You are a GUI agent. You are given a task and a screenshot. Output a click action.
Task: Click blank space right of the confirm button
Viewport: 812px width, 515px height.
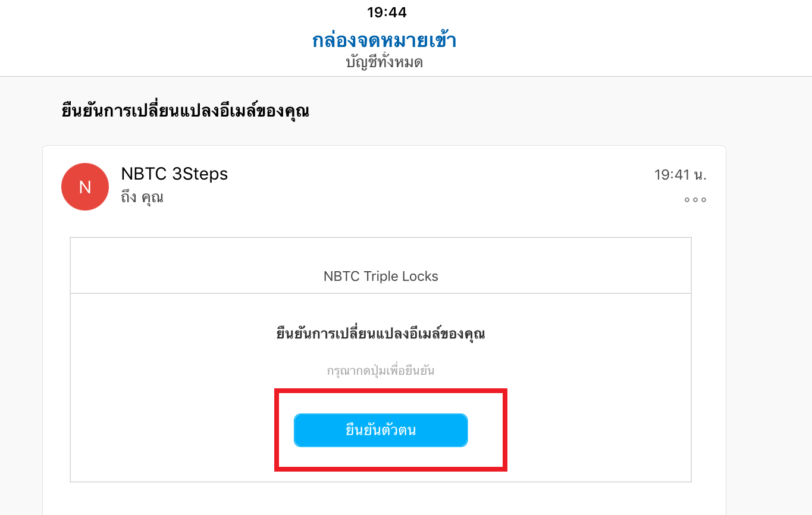[595, 430]
